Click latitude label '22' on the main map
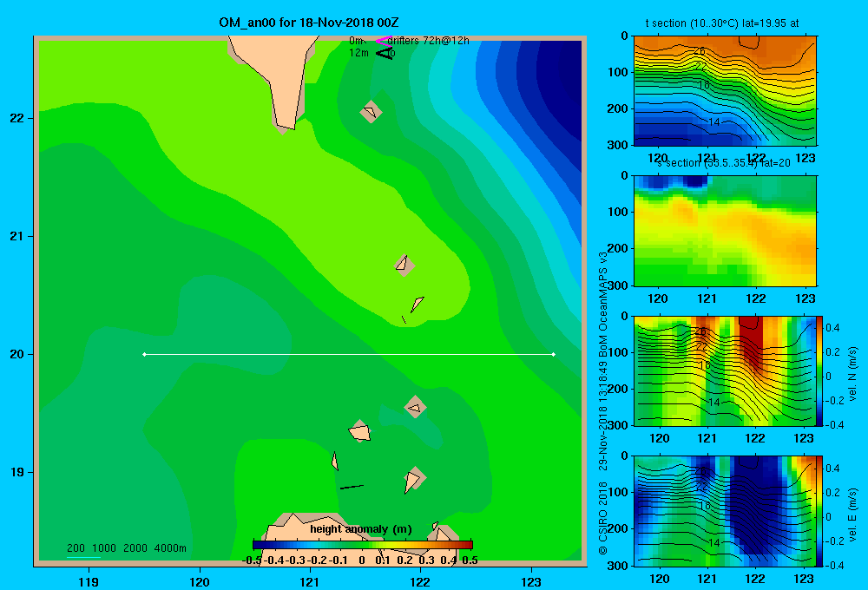This screenshot has height=590, width=868. coord(17,118)
